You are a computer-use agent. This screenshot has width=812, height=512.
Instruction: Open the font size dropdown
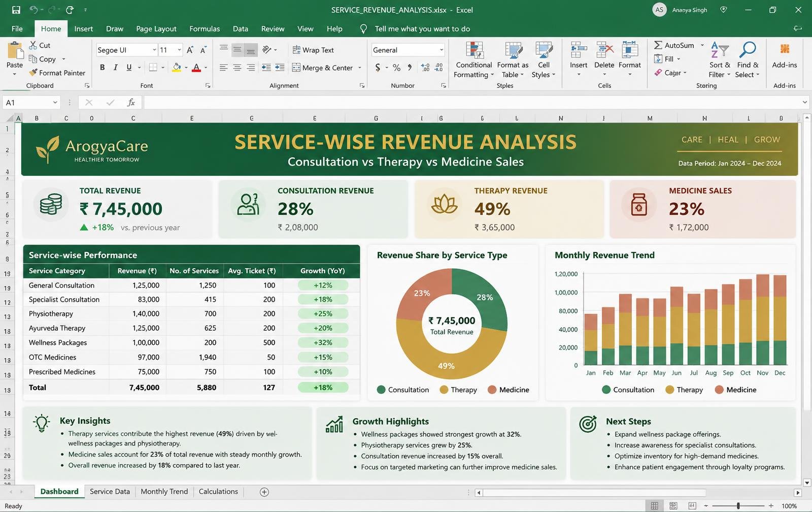pyautogui.click(x=179, y=50)
